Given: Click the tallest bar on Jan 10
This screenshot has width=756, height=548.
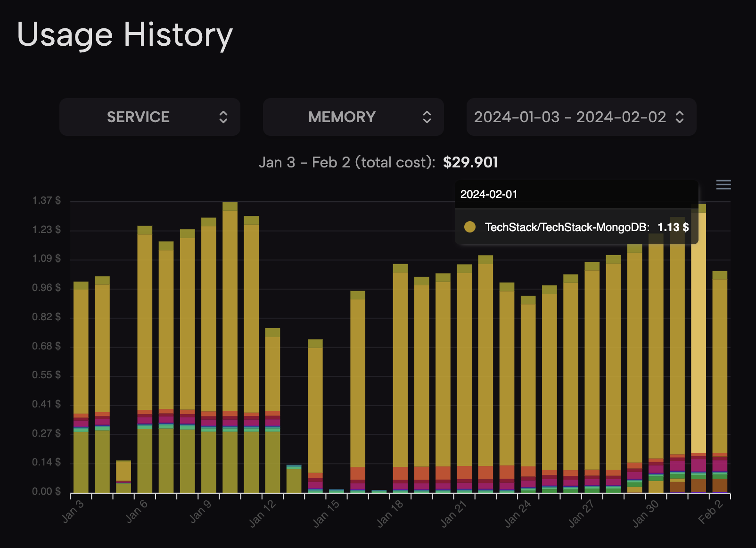Looking at the screenshot, I should pyautogui.click(x=230, y=348).
